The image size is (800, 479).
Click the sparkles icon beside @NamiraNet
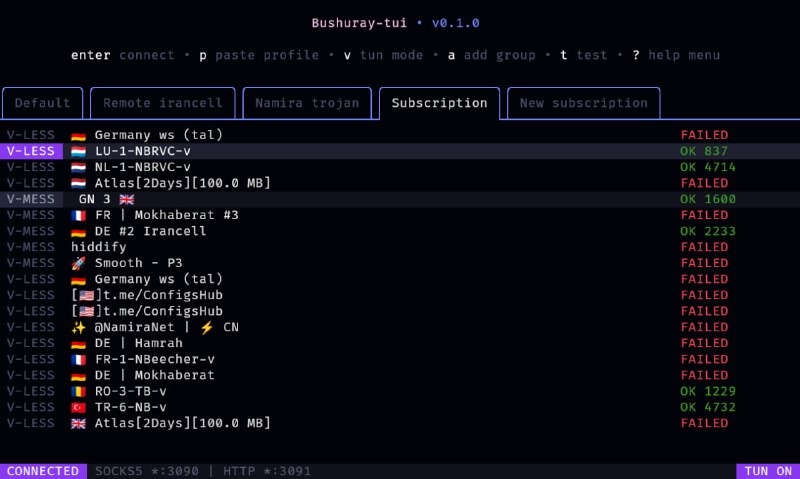(x=78, y=327)
